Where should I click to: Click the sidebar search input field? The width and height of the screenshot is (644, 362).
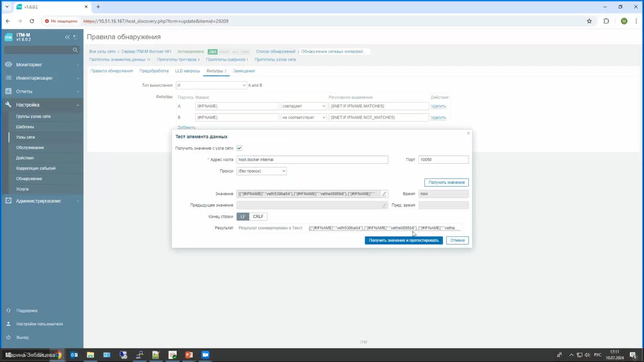pyautogui.click(x=38, y=50)
